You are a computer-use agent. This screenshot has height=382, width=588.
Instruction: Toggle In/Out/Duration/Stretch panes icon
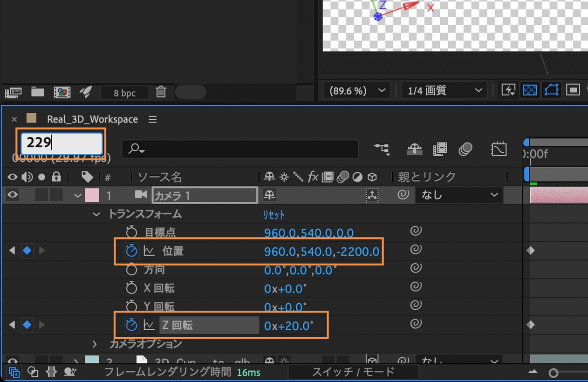pos(51,372)
